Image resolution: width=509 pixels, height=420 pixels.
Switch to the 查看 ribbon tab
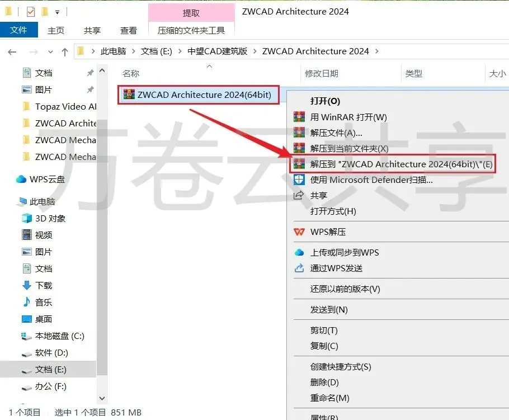click(x=129, y=31)
